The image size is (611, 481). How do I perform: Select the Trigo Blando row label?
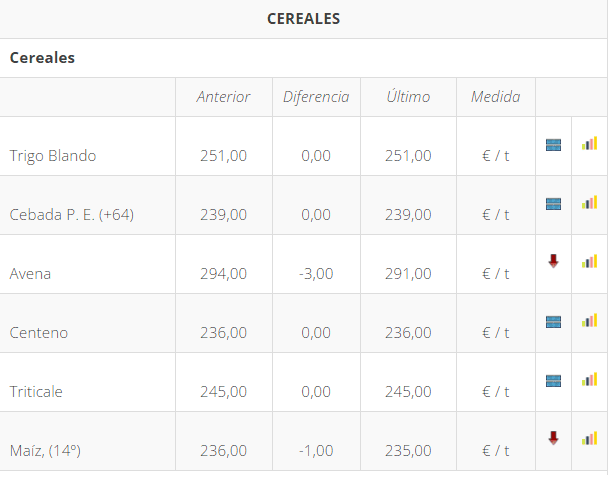(x=53, y=156)
